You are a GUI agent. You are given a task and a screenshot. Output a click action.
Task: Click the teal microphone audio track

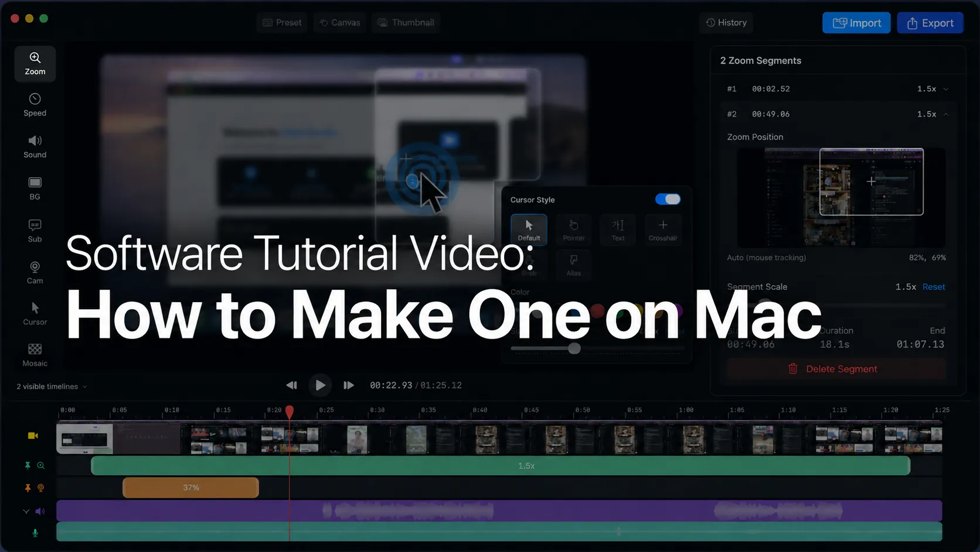[499, 532]
